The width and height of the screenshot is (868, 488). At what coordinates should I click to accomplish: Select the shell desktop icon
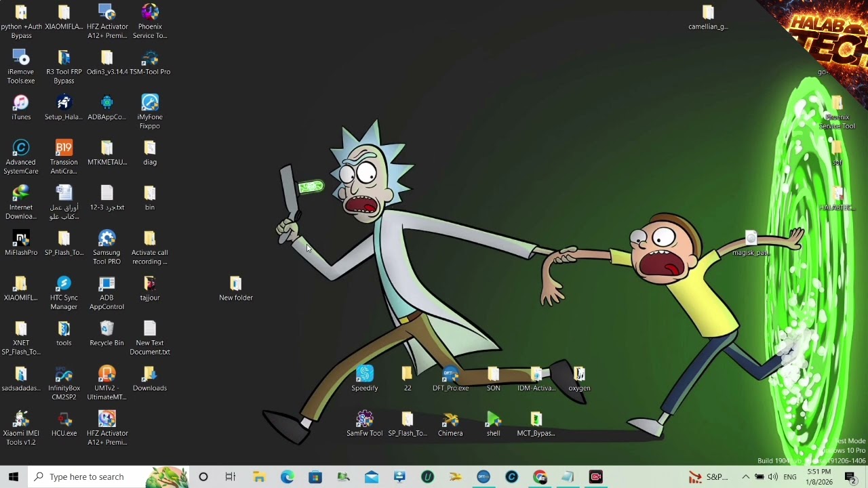coord(493,424)
